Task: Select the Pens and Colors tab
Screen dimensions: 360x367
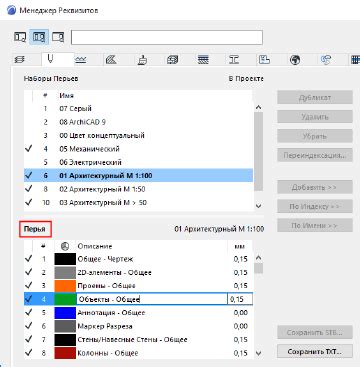Action: tap(50, 60)
